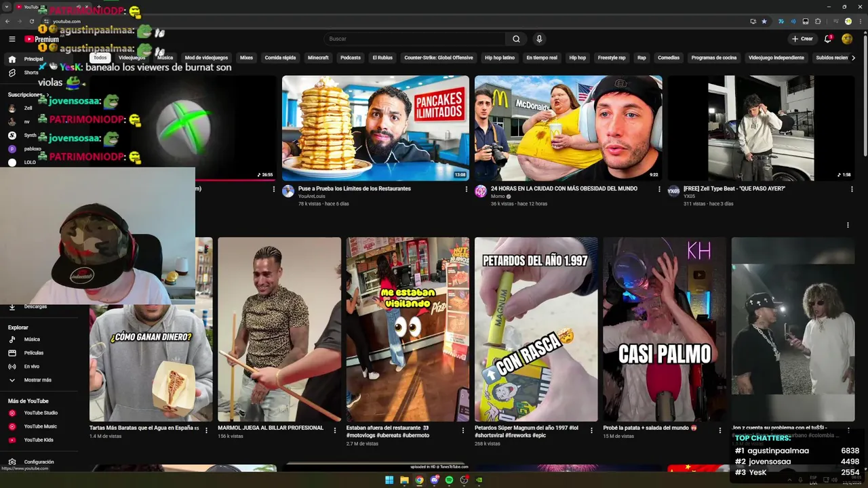
Task: Open options for Zell Type Beat video
Action: [852, 189]
